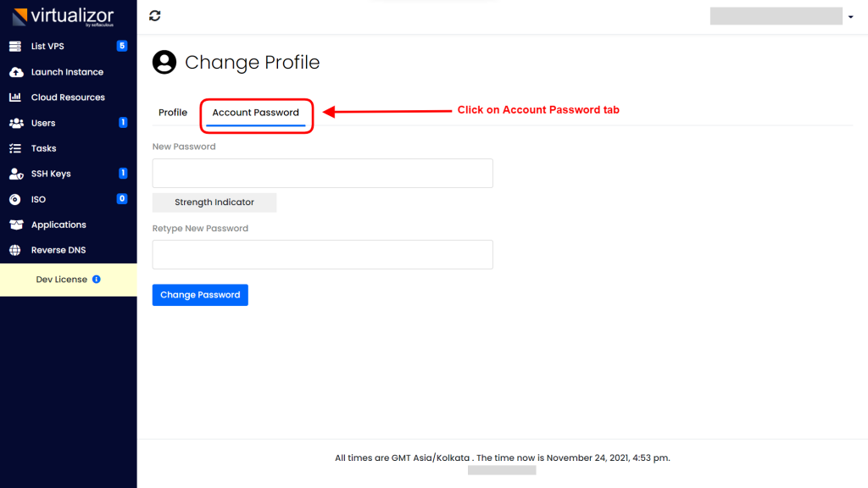868x488 pixels.
Task: Focus the Retype New Password field
Action: click(323, 254)
